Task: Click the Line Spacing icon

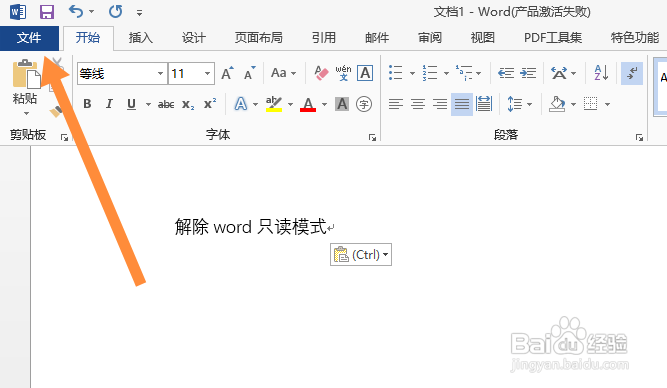Action: click(x=514, y=104)
